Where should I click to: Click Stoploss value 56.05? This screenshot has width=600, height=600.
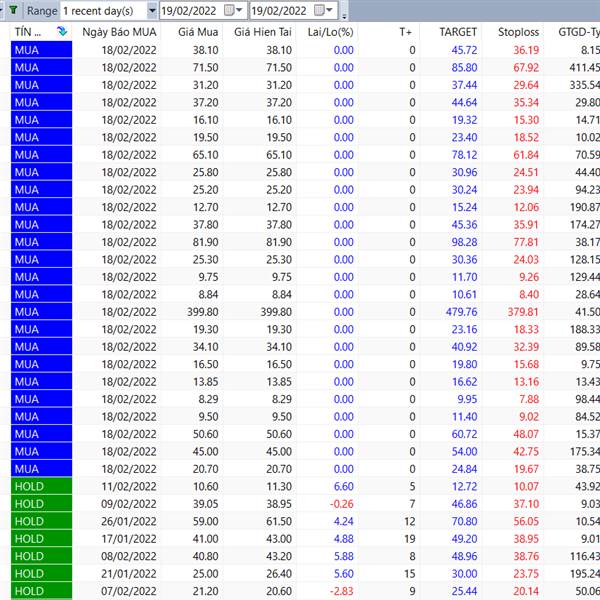pos(526,521)
